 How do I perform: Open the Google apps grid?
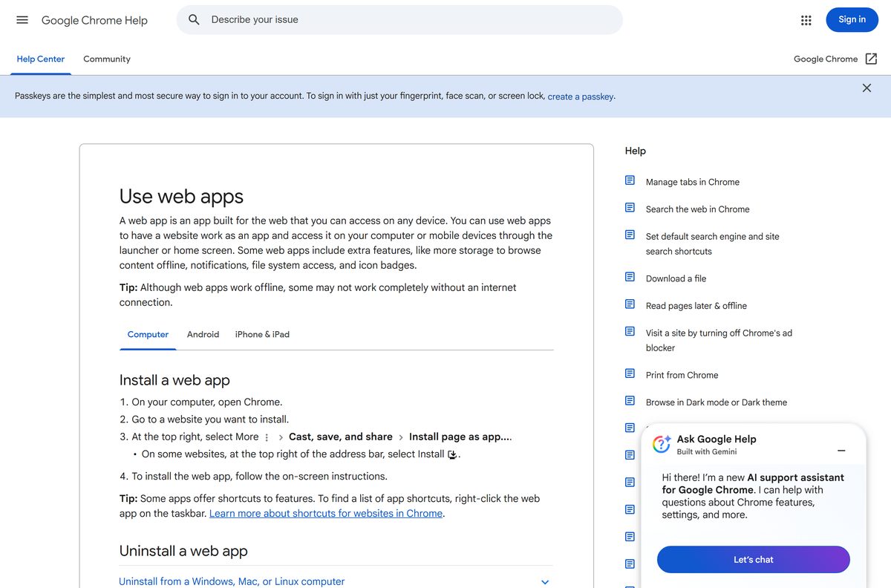[806, 20]
